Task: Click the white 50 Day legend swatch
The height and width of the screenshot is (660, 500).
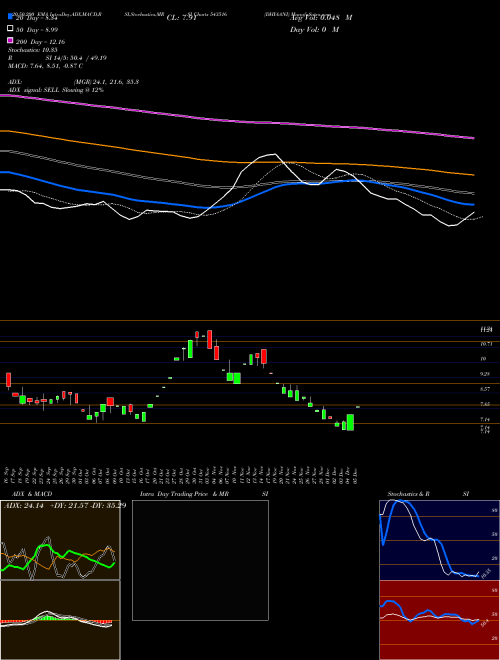Action: point(10,29)
